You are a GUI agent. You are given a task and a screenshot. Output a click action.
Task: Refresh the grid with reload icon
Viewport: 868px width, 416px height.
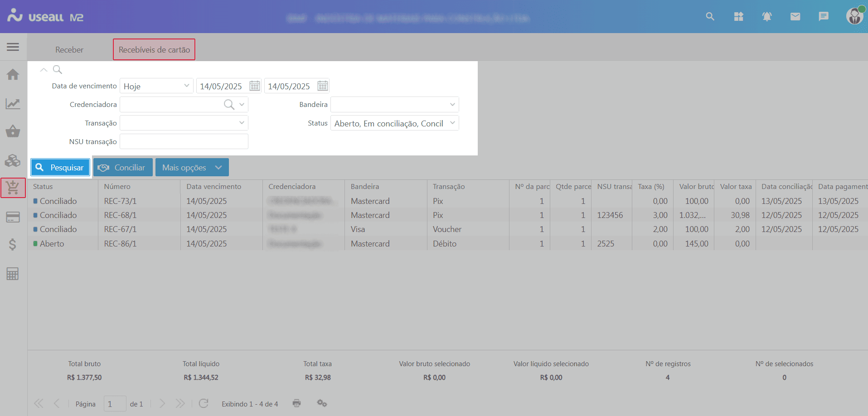click(204, 403)
